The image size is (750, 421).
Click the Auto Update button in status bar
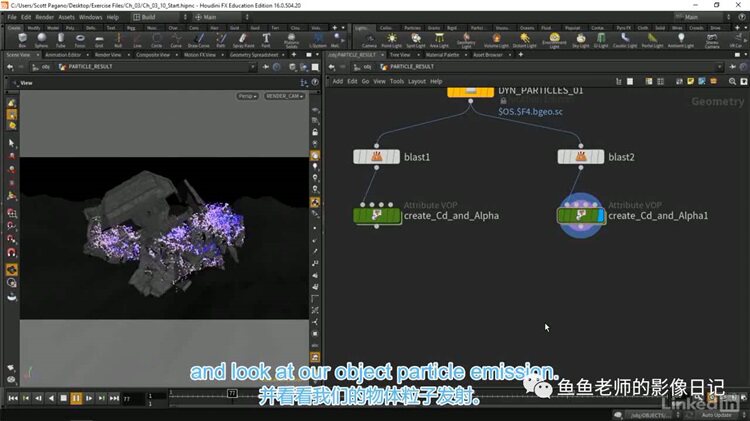coord(716,415)
